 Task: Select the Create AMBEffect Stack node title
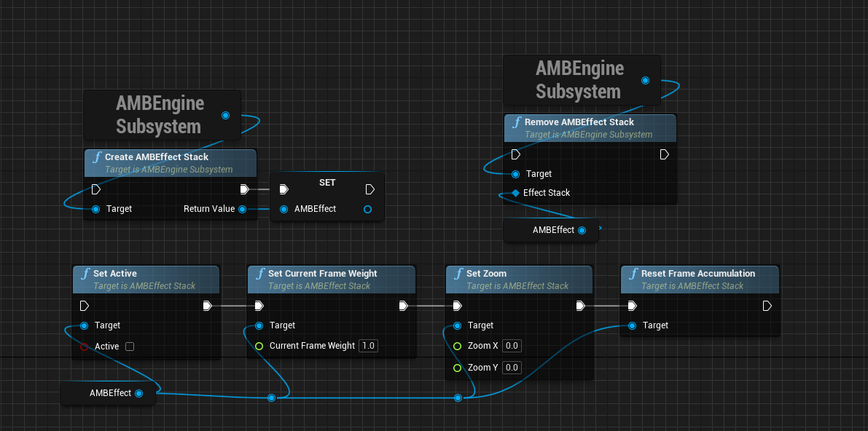pos(157,157)
